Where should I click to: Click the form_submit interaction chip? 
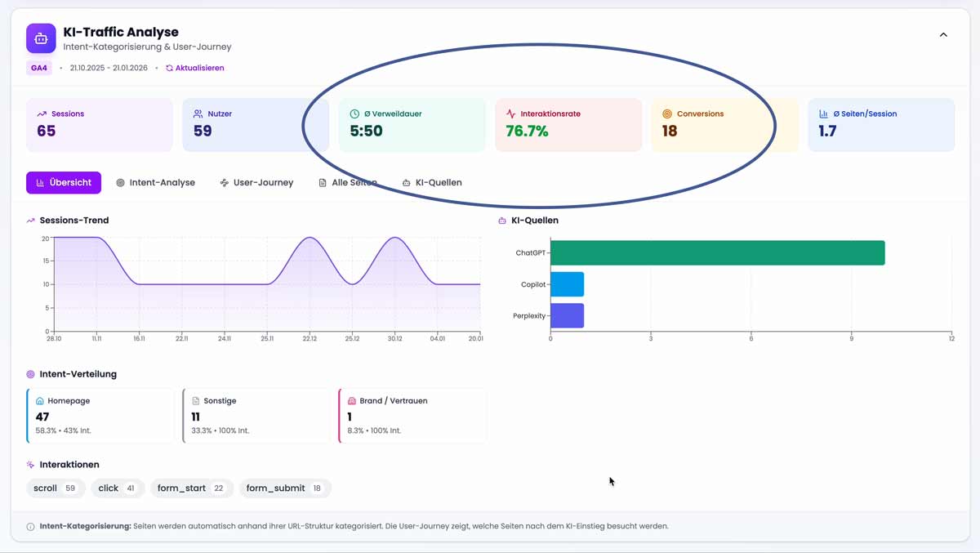pyautogui.click(x=285, y=488)
